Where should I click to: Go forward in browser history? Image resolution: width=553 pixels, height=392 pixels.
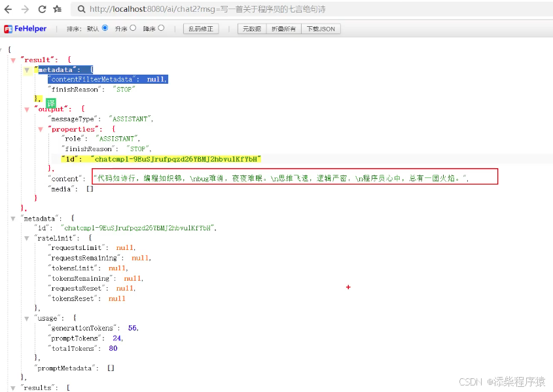[x=25, y=9]
